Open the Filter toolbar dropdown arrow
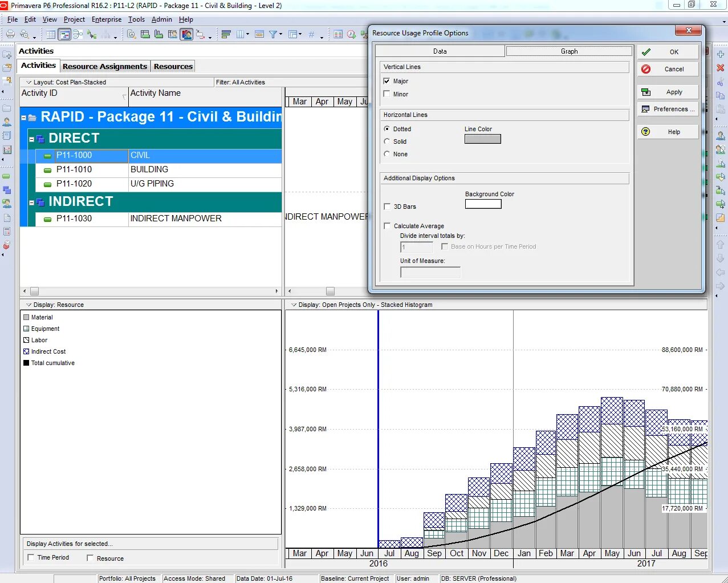This screenshot has height=583, width=728. pos(280,35)
